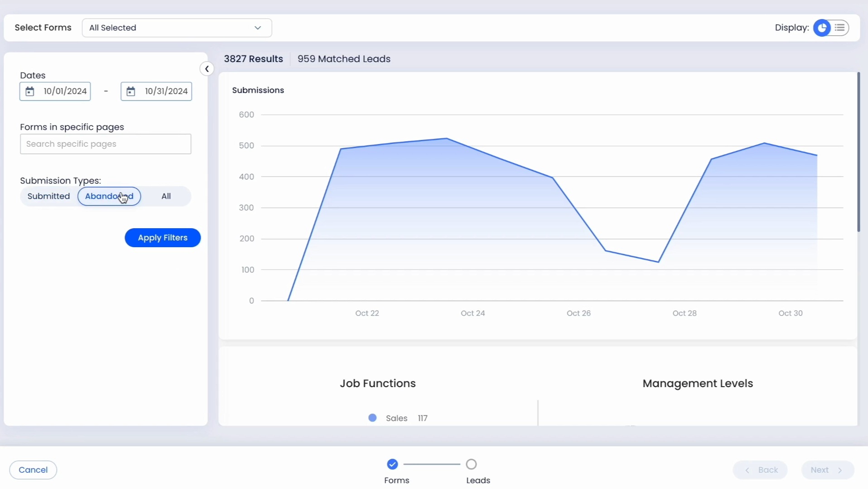Click the Submissions chart title
Viewport: 868px width, 489px height.
coord(258,90)
